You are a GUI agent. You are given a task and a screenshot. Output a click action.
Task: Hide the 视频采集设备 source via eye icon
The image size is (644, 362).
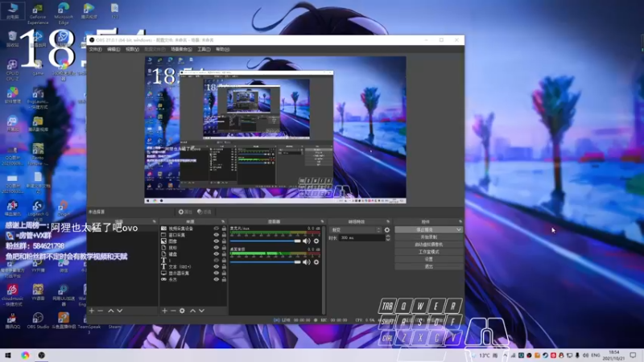[x=216, y=228]
